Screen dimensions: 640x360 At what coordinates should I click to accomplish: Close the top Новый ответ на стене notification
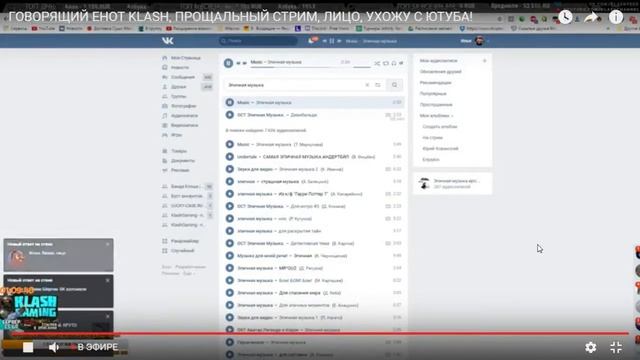[108, 244]
